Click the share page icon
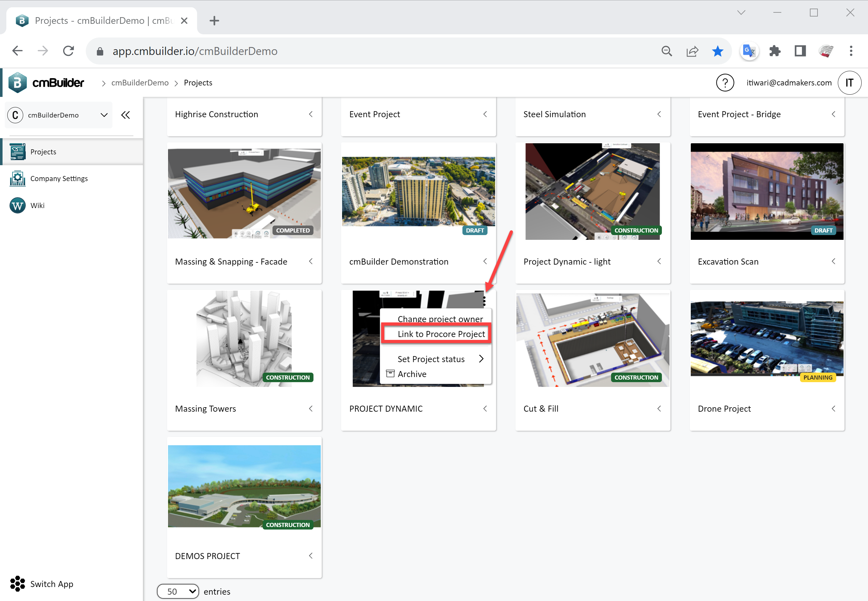 (692, 51)
